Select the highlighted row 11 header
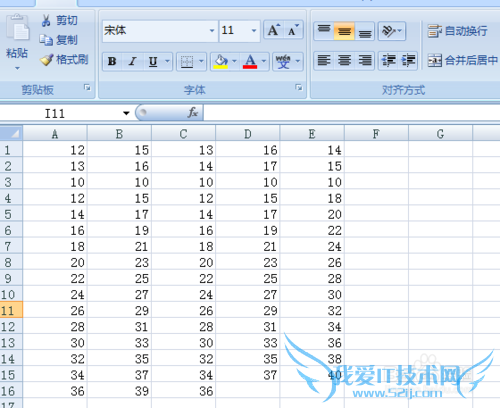Image resolution: width=500 pixels, height=408 pixels. (11, 310)
